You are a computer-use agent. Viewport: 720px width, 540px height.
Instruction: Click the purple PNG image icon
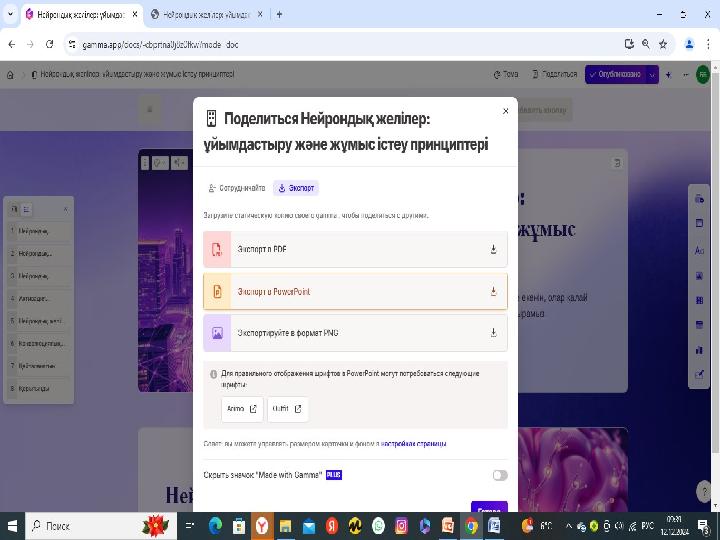(x=217, y=333)
